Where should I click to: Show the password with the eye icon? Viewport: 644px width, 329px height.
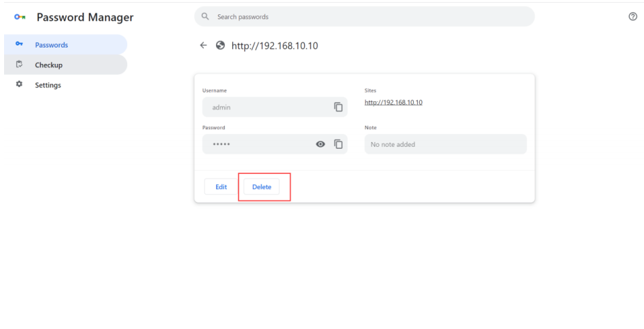[319, 144]
